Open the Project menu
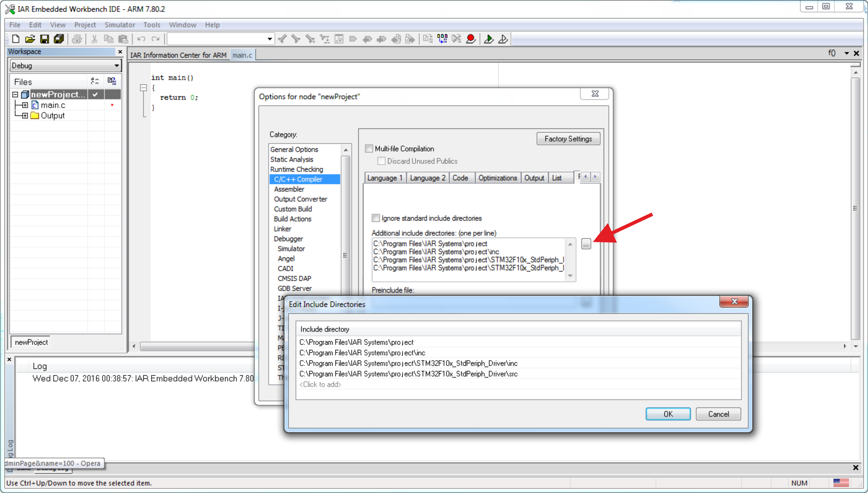 pos(85,25)
